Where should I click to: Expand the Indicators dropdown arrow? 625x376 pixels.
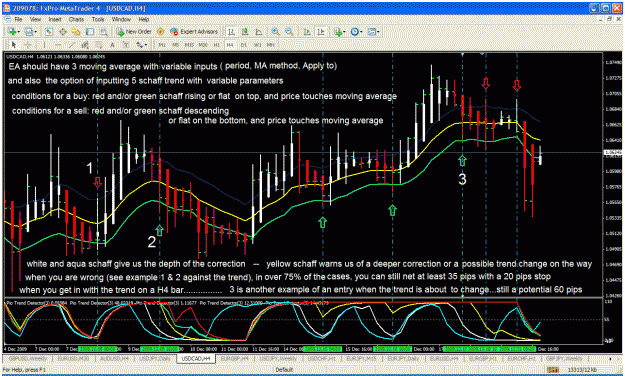[344, 32]
